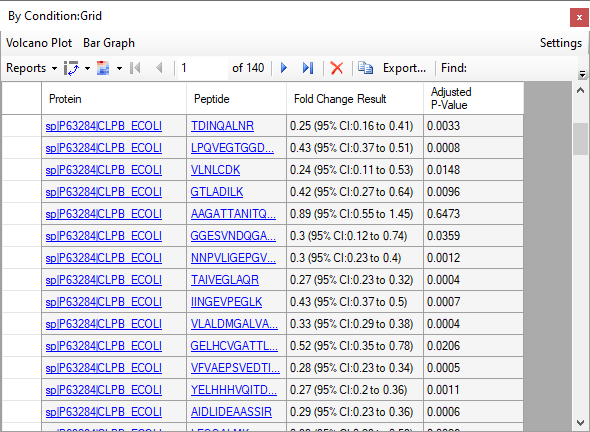Screen dimensions: 590x432
Task: Open the Bar Graph view
Action: coord(109,43)
